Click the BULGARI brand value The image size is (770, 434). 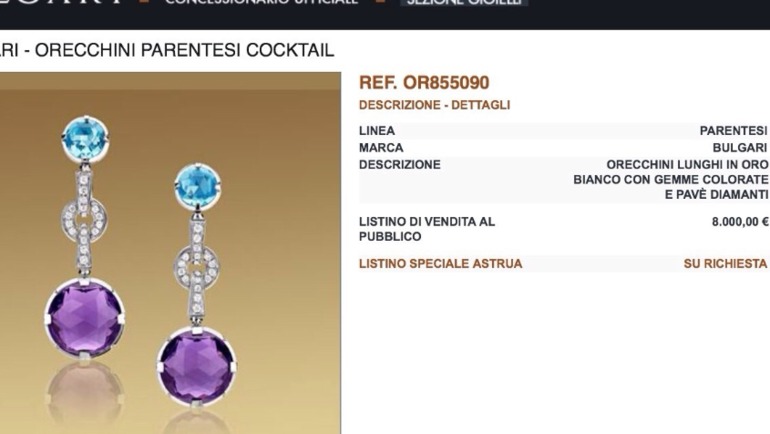click(740, 148)
